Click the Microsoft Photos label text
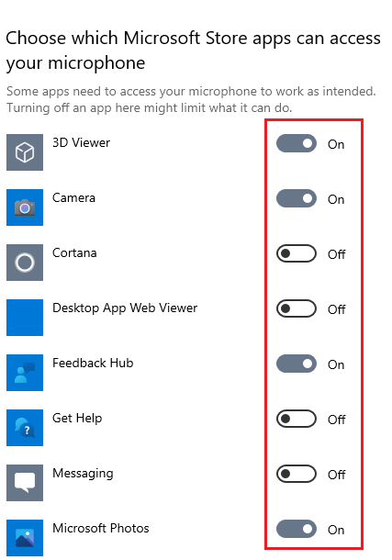The image size is (392, 560). coord(101,528)
